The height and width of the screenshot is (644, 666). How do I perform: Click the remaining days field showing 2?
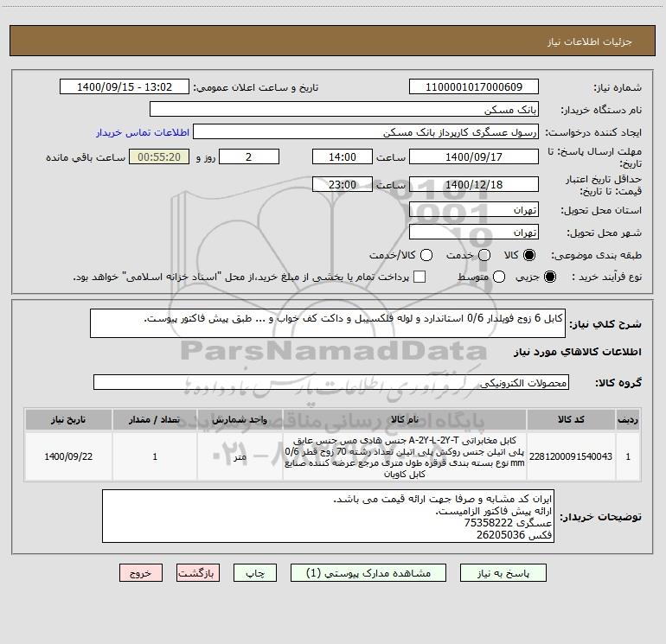tap(249, 156)
